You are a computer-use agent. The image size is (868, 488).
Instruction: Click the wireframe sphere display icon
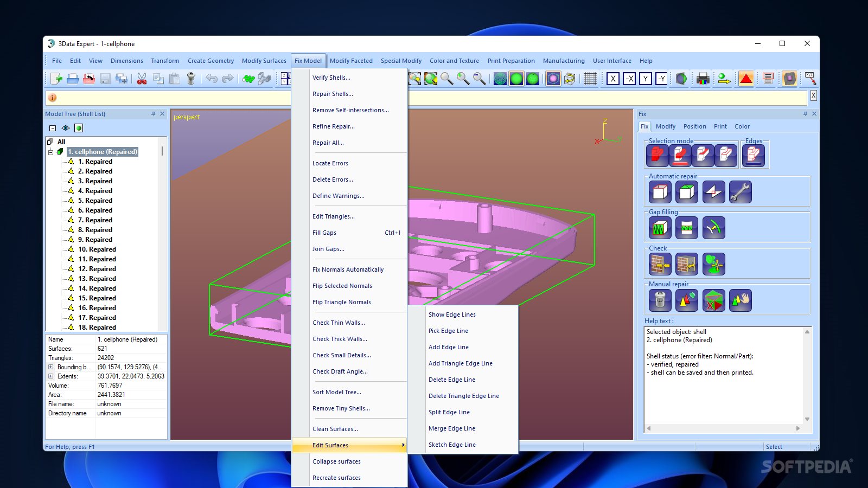[500, 79]
